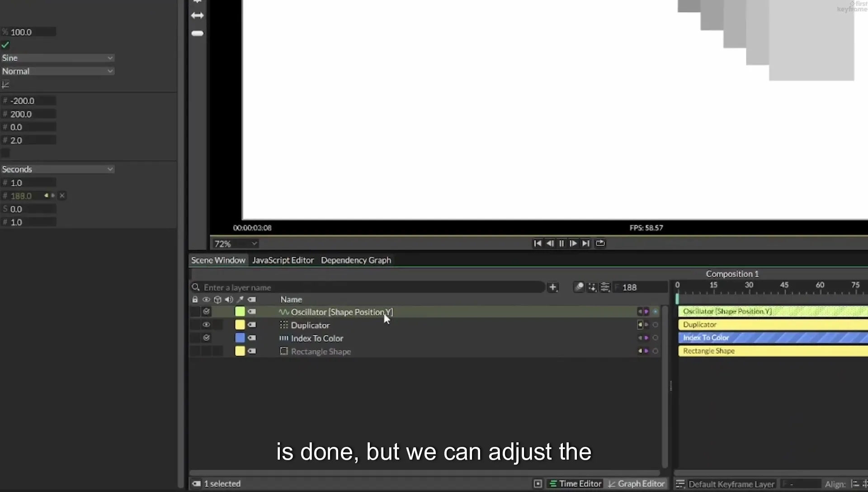Step back one frame
This screenshot has width=868, height=492.
click(x=550, y=243)
